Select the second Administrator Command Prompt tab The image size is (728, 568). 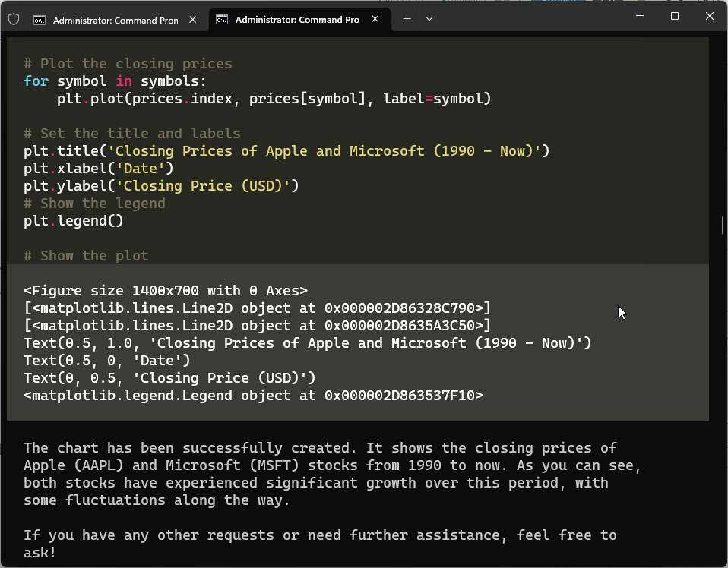tap(296, 20)
